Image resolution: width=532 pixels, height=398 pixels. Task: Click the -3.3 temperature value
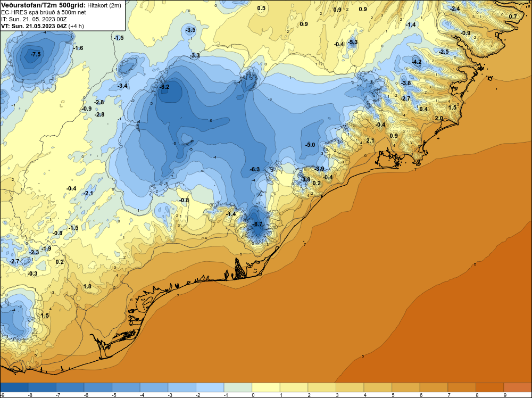(x=195, y=55)
